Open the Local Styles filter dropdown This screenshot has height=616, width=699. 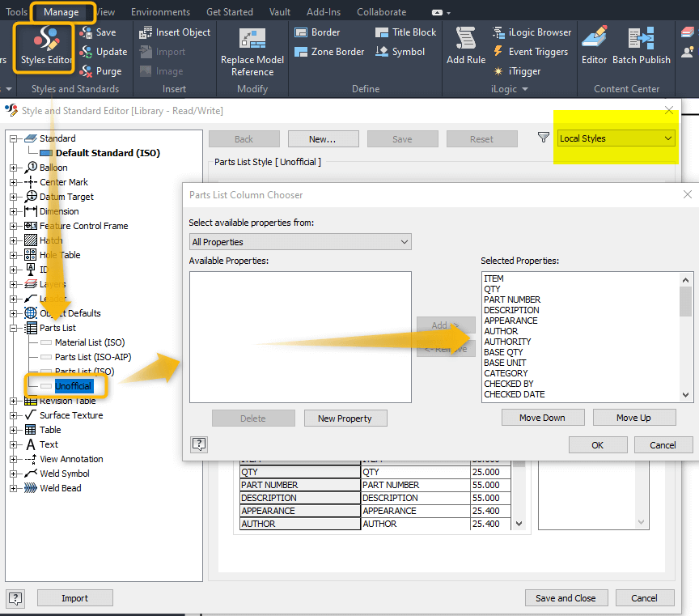(616, 138)
